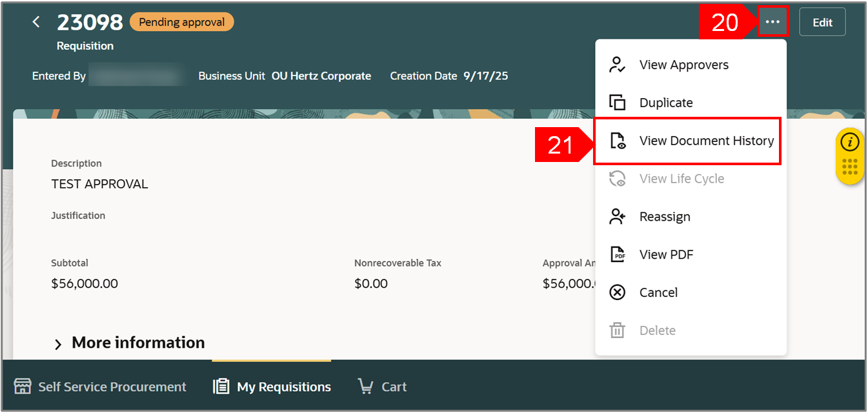Select View Approvers from the menu
Screen dimensions: 868x413
coord(683,65)
